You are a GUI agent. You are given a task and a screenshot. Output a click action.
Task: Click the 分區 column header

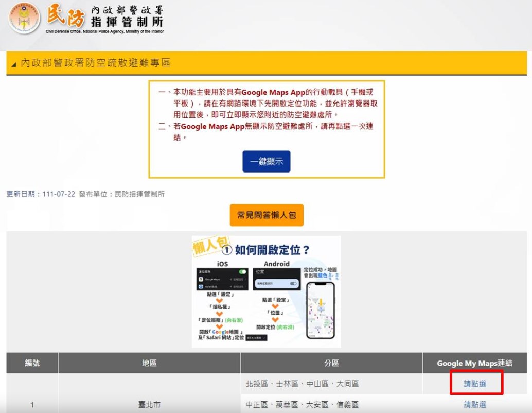(331, 363)
